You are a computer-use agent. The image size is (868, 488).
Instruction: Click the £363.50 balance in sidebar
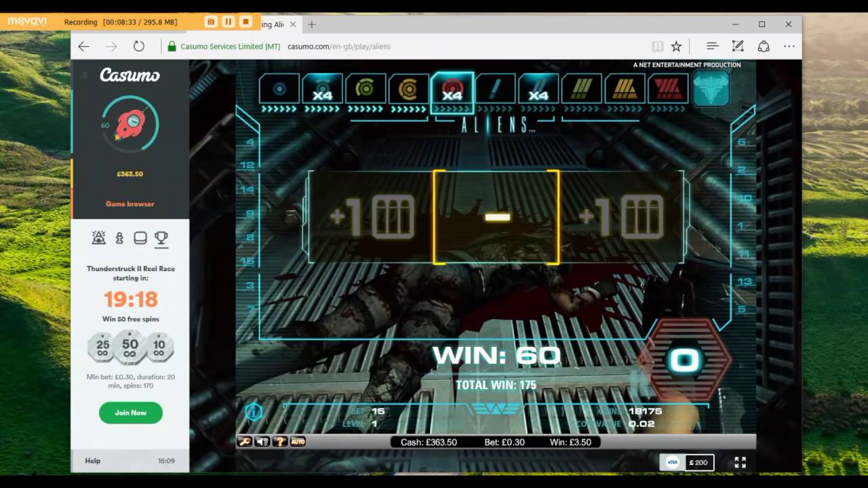click(x=130, y=174)
